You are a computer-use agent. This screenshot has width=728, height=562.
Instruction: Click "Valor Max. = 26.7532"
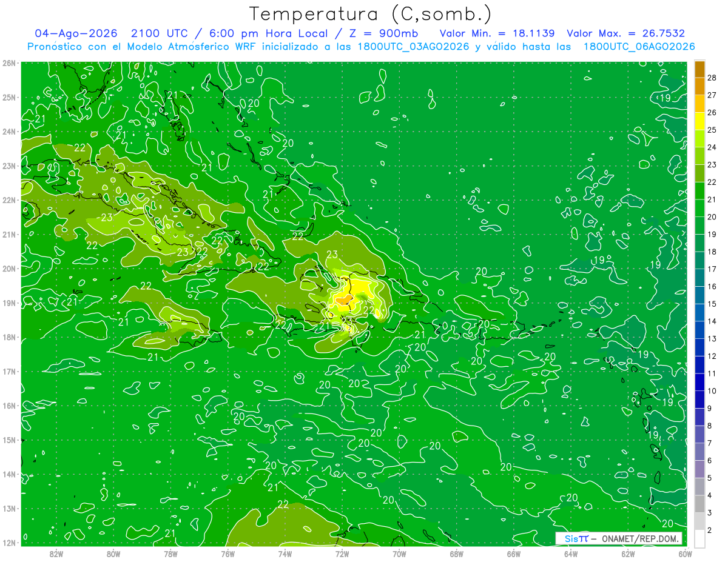pos(625,33)
